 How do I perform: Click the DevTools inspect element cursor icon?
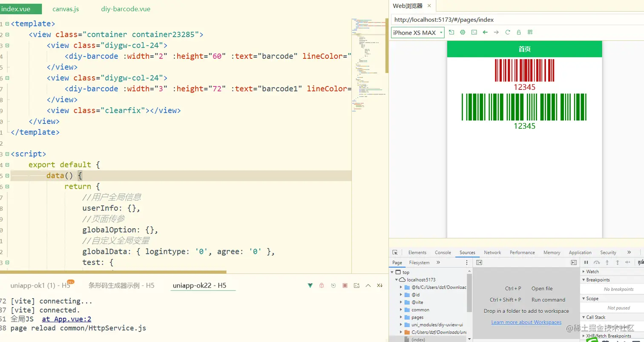coord(395,253)
